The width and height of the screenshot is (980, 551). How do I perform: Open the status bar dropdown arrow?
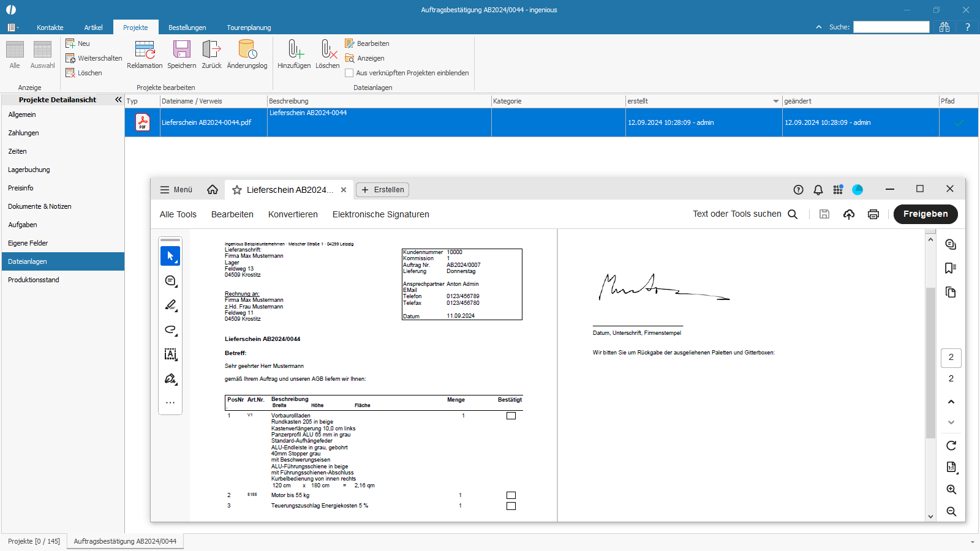pos(973,542)
